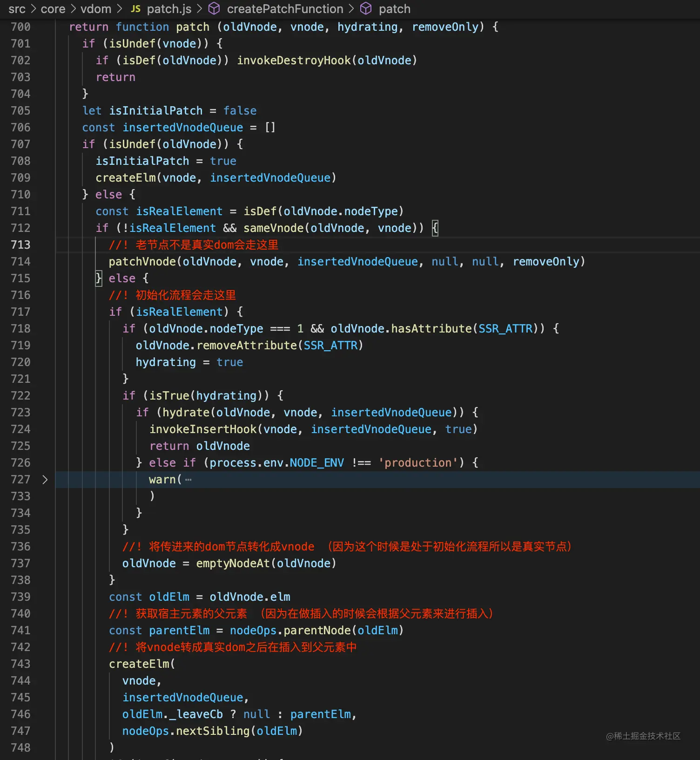Viewport: 700px width, 760px height.
Task: Click 'createElm' call on line 709
Action: (126, 178)
